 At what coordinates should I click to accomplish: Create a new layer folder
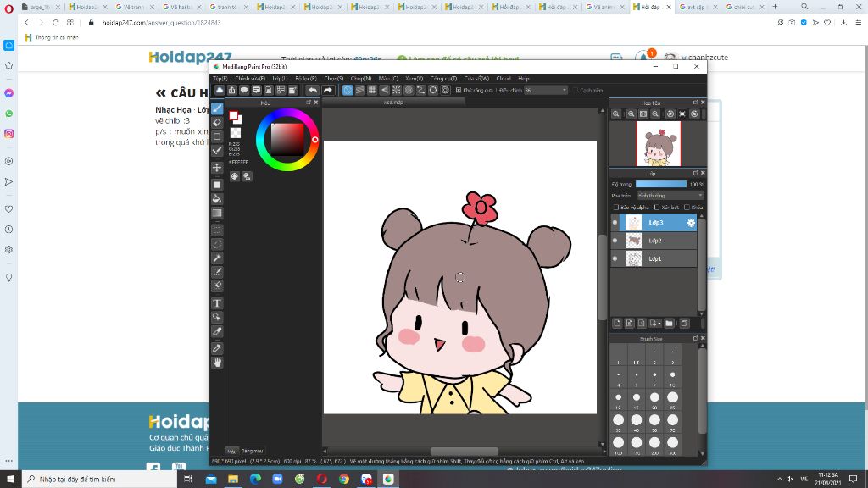tap(670, 323)
